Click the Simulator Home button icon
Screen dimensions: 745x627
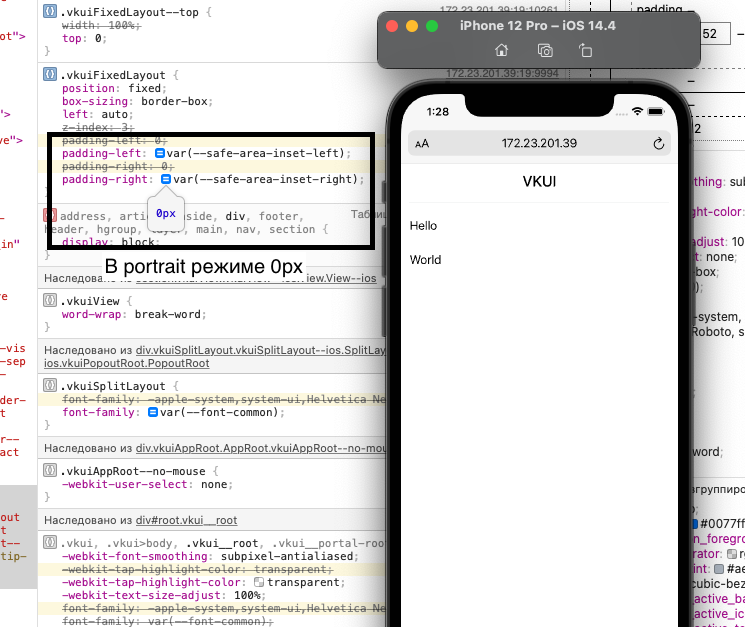[501, 50]
